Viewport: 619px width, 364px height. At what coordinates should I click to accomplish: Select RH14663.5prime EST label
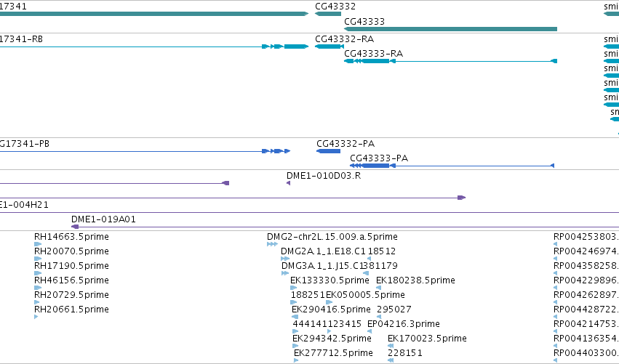click(71, 237)
